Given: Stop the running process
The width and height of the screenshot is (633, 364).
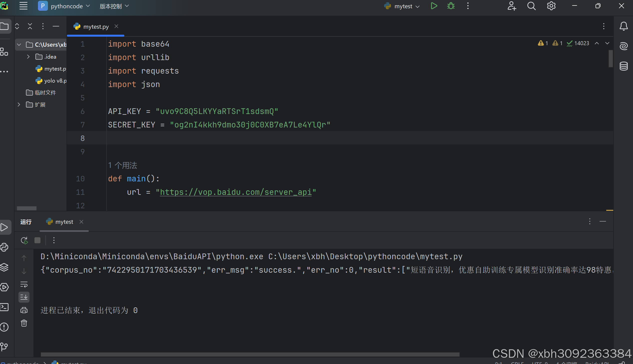Looking at the screenshot, I should (37, 241).
